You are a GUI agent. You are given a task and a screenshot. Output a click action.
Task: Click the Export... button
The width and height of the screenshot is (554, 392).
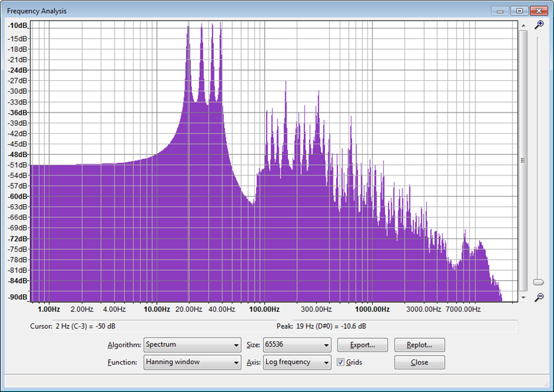[363, 345]
